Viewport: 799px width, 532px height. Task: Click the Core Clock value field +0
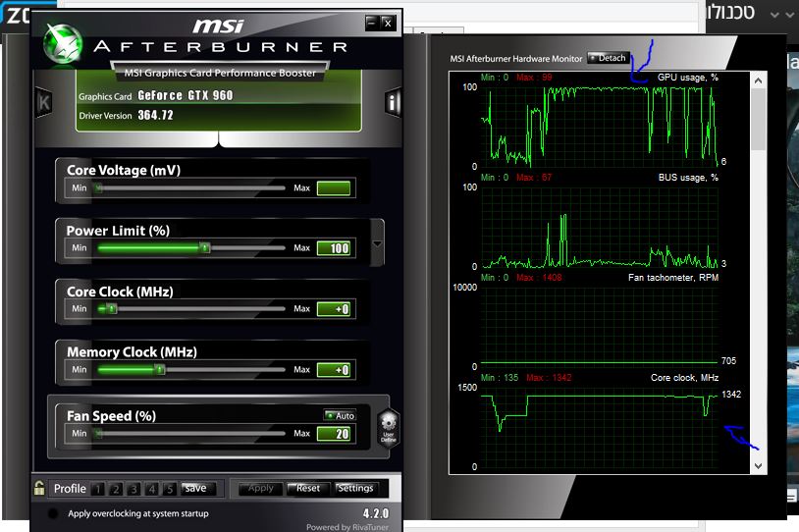pyautogui.click(x=334, y=309)
